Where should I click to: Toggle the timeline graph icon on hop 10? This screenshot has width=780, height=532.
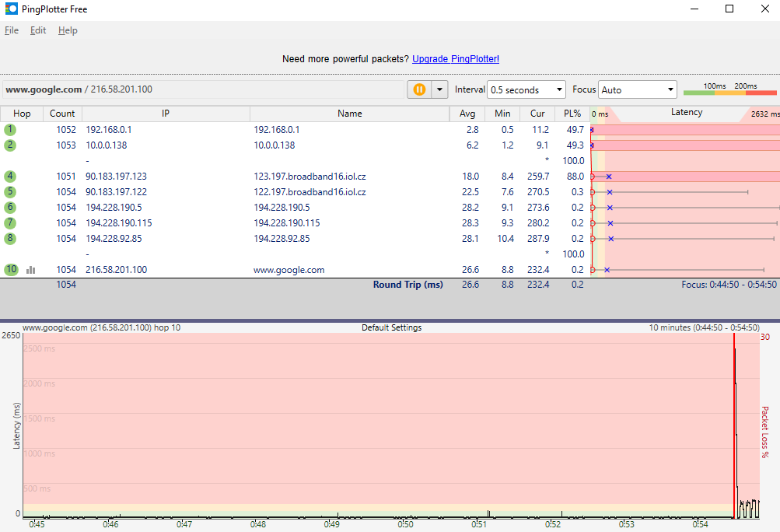[x=31, y=270]
